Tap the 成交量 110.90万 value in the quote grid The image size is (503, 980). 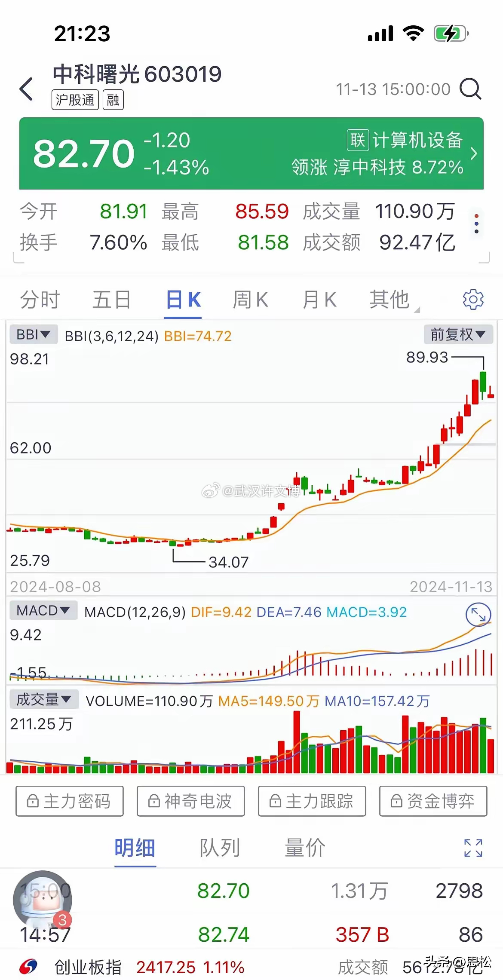click(x=415, y=211)
